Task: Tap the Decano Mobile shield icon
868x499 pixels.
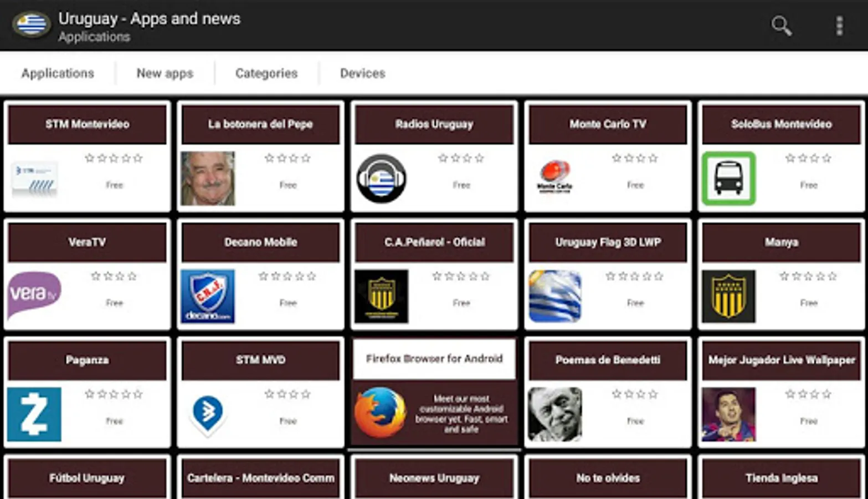Action: point(208,296)
